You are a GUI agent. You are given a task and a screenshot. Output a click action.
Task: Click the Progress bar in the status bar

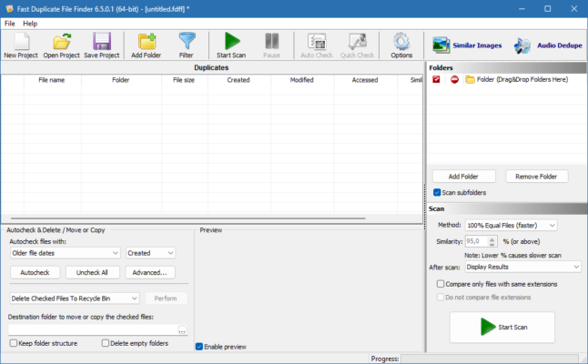pyautogui.click(x=490, y=359)
